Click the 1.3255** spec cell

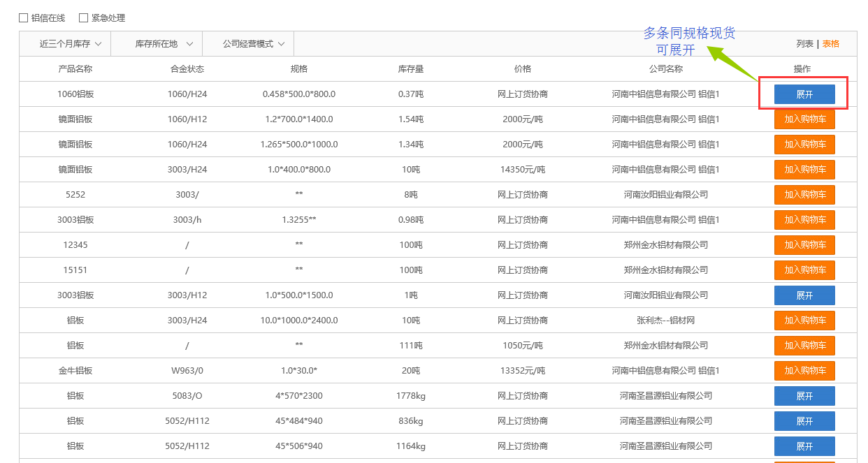299,220
